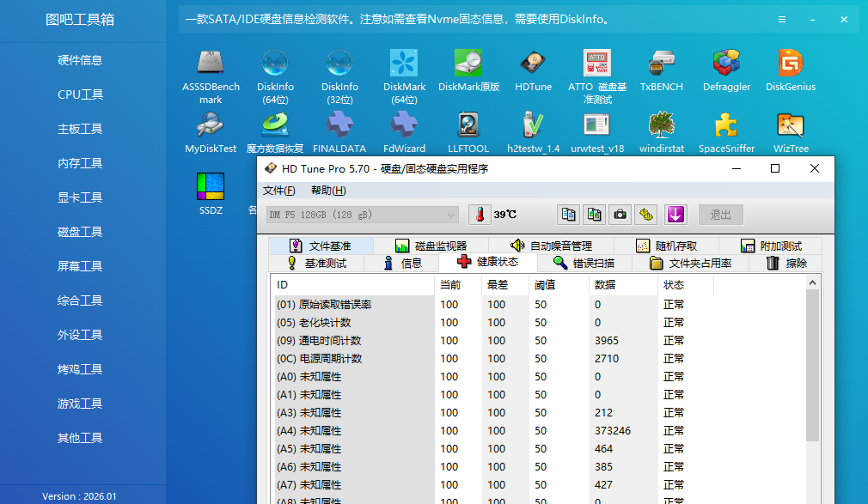
Task: Open the DM F5 128GB drive dropdown
Action: (362, 215)
